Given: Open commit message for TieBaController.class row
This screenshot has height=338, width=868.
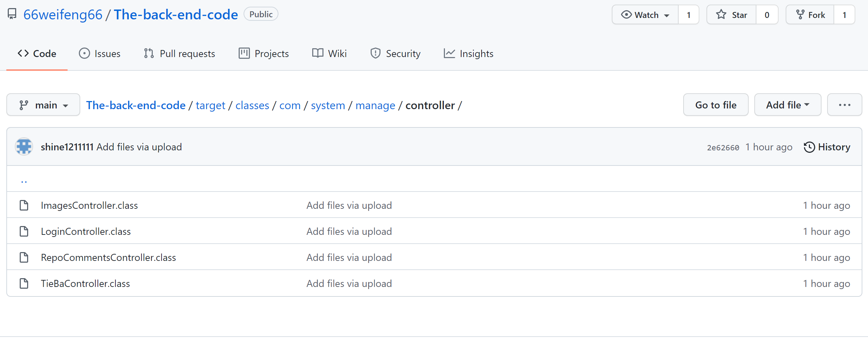Looking at the screenshot, I should point(349,283).
